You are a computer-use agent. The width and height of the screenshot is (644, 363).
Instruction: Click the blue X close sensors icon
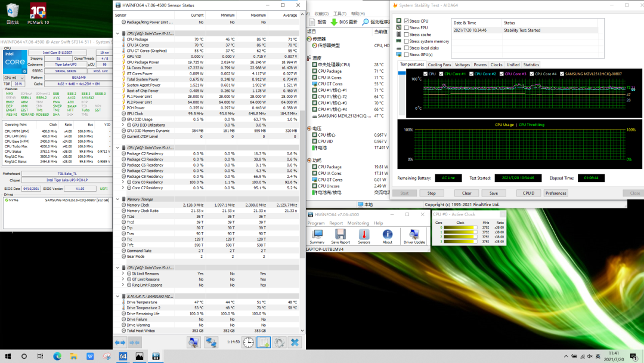pyautogui.click(x=294, y=342)
